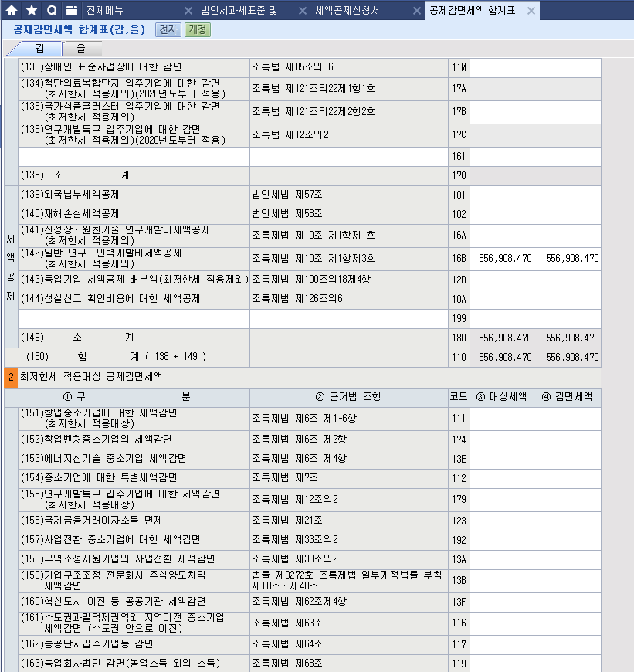Open 전체메뉴 menu
The height and width of the screenshot is (672, 634).
tap(104, 10)
